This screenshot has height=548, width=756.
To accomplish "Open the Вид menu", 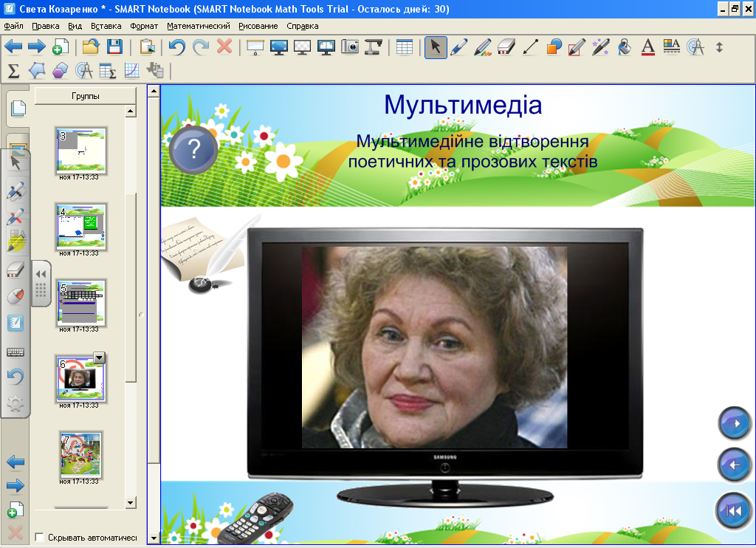I will tap(75, 26).
